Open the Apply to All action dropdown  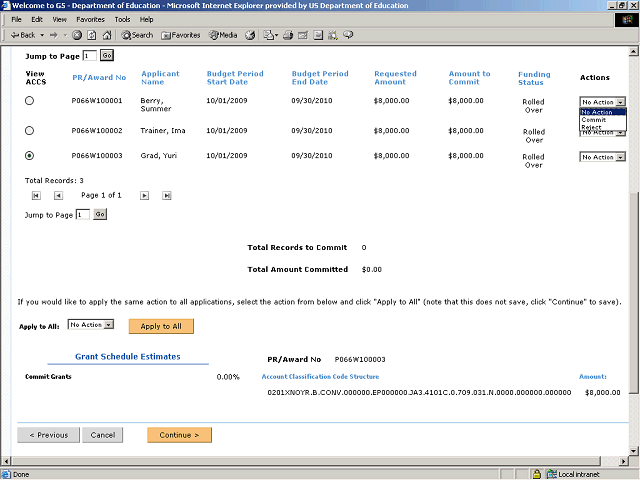[91, 324]
